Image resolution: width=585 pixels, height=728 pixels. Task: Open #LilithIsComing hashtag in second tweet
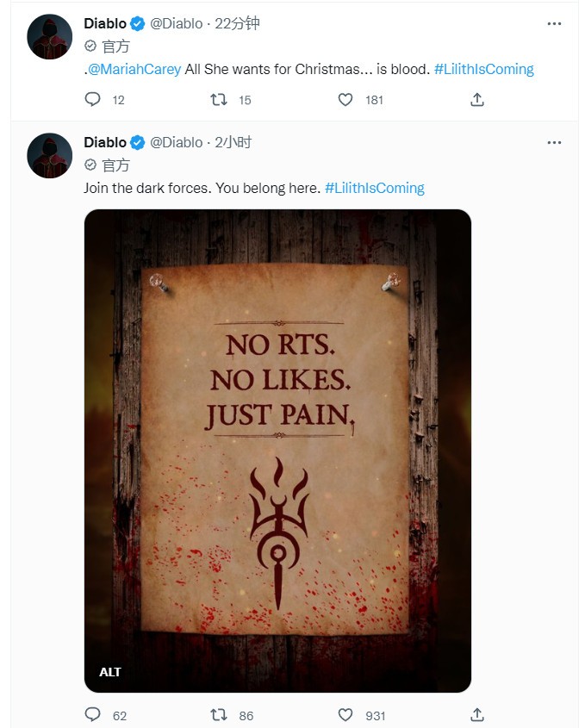(x=375, y=188)
